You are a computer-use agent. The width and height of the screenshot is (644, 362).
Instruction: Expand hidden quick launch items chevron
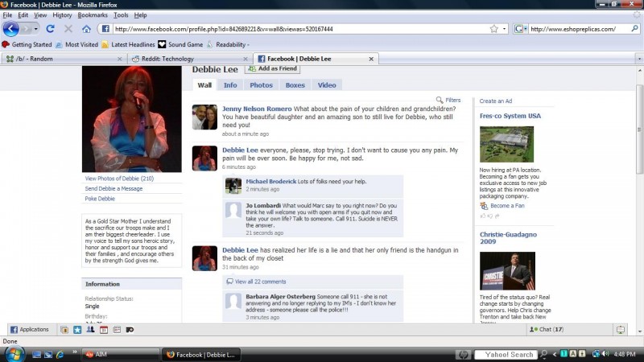point(74,352)
